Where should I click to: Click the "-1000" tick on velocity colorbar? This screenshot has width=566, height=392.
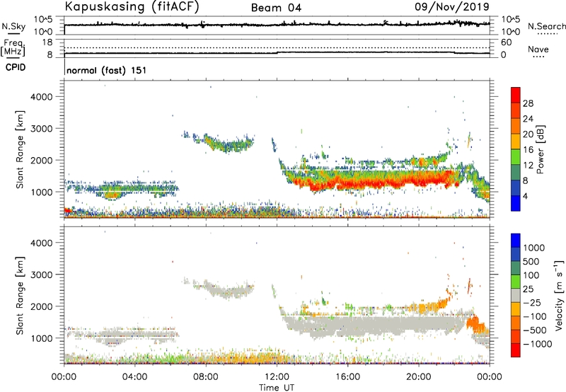538,344
